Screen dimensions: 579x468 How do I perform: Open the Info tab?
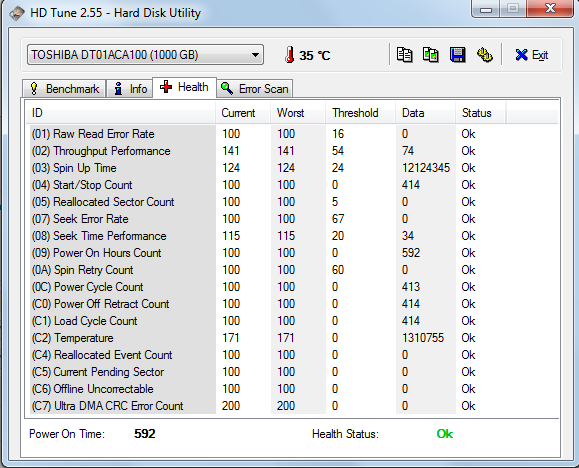[x=130, y=89]
